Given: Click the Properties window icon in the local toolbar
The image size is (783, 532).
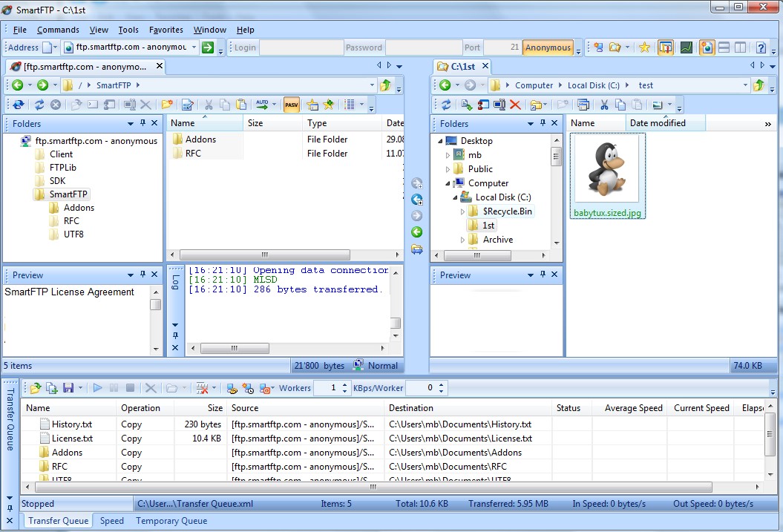Looking at the screenshot, I should 583,105.
